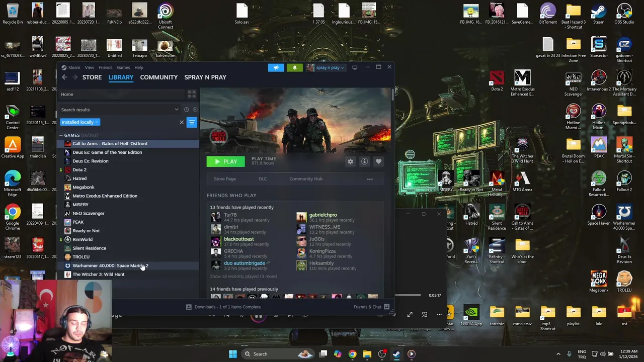Viewport: 644px width, 362px height.
Task: Open Megabonk desktop shortcut
Action: click(599, 282)
